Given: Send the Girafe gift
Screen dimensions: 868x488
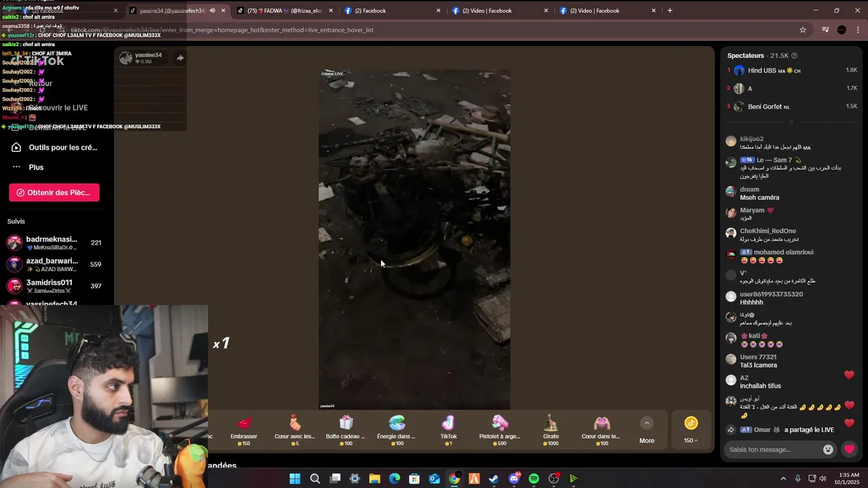Looking at the screenshot, I should coord(551,430).
